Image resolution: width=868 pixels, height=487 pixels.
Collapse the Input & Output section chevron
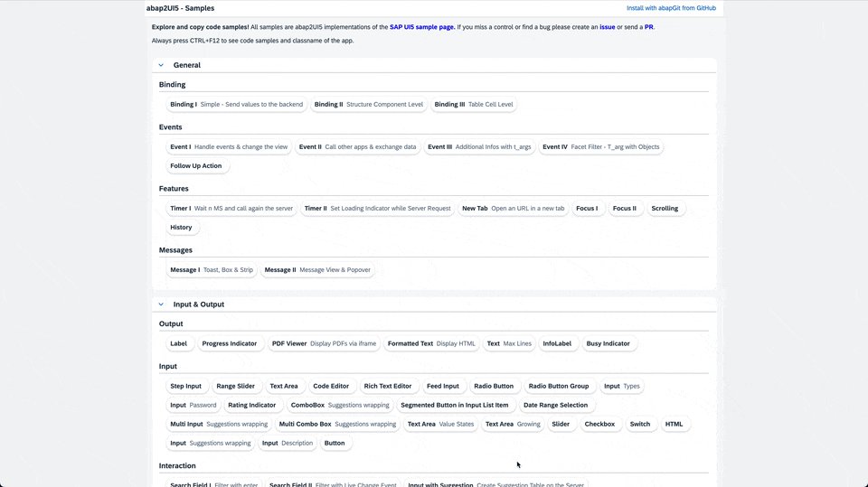[161, 304]
